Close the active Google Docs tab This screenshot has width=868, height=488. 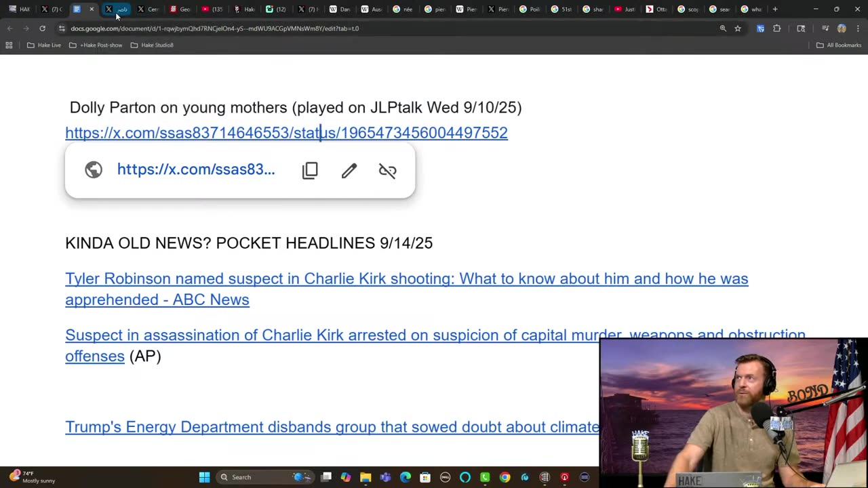[x=92, y=9]
